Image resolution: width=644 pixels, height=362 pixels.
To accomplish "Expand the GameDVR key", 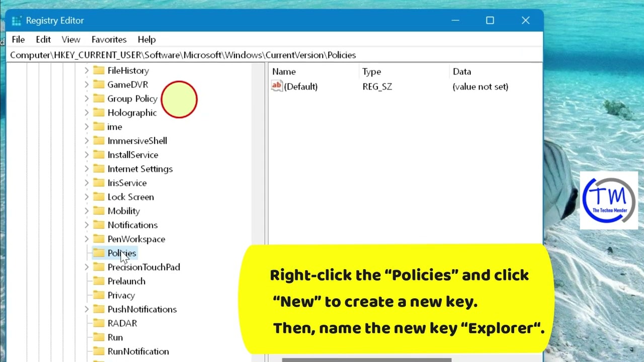I will pyautogui.click(x=87, y=84).
